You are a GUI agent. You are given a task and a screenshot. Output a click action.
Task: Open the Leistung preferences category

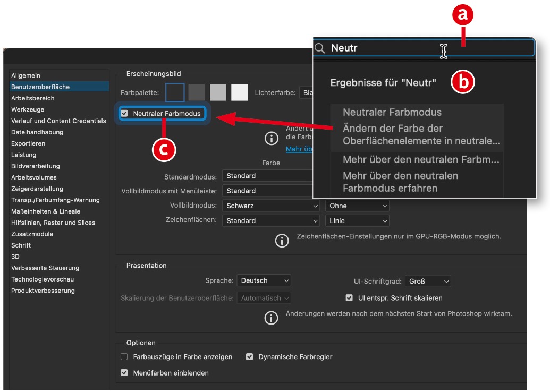[24, 155]
